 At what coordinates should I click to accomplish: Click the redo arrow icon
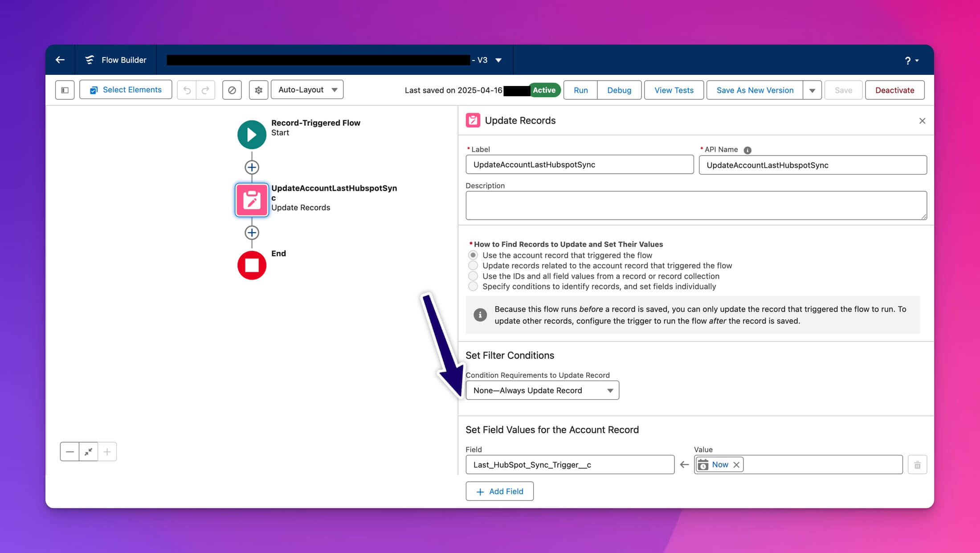click(x=205, y=90)
